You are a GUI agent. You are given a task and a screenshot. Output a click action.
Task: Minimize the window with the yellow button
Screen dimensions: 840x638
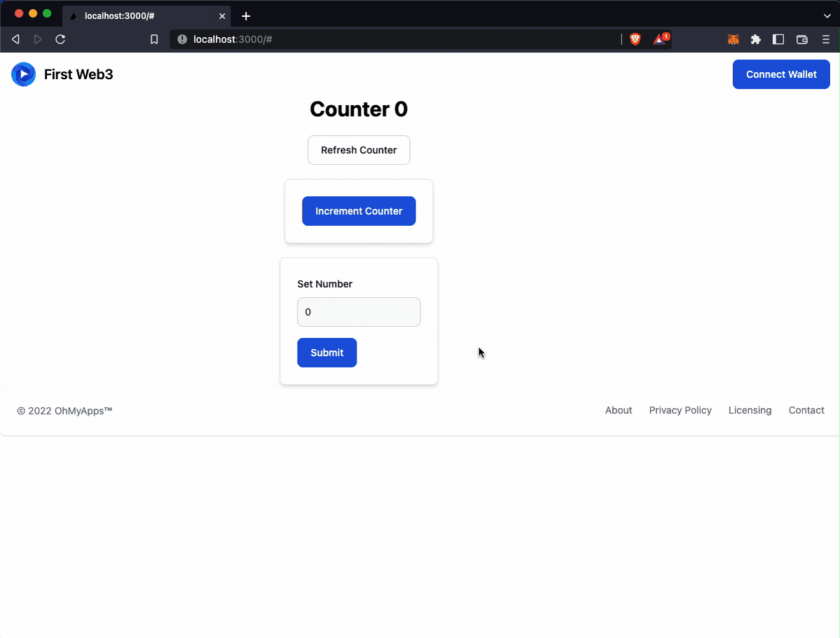pyautogui.click(x=33, y=13)
